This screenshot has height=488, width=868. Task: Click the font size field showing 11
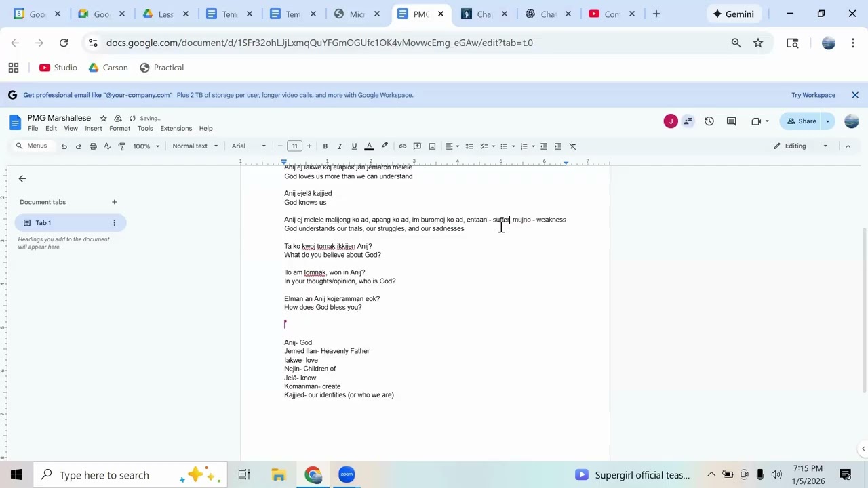coord(294,146)
